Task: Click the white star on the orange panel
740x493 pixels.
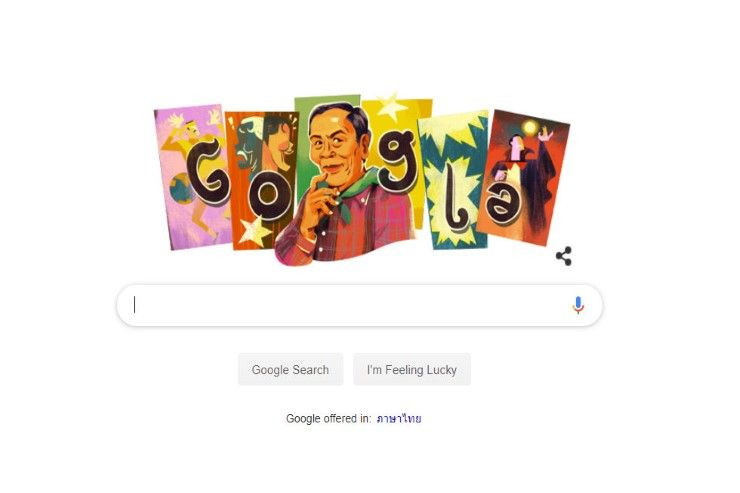Action: pyautogui.click(x=255, y=231)
